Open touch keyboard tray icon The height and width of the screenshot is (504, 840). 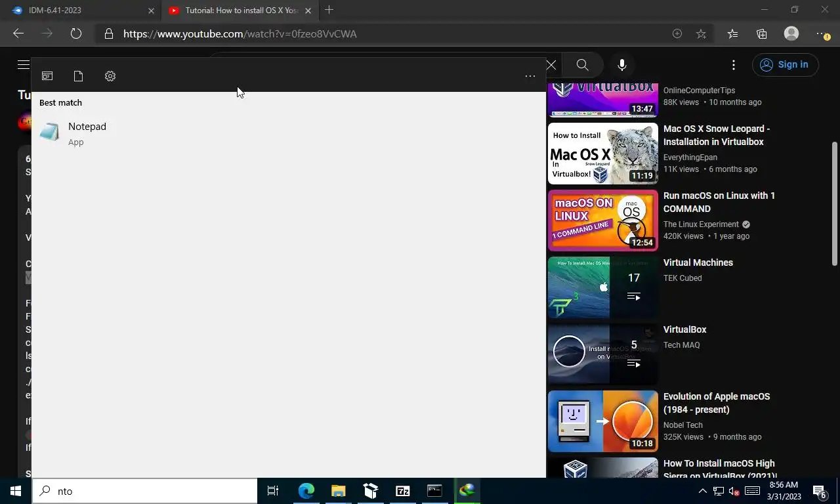(753, 492)
